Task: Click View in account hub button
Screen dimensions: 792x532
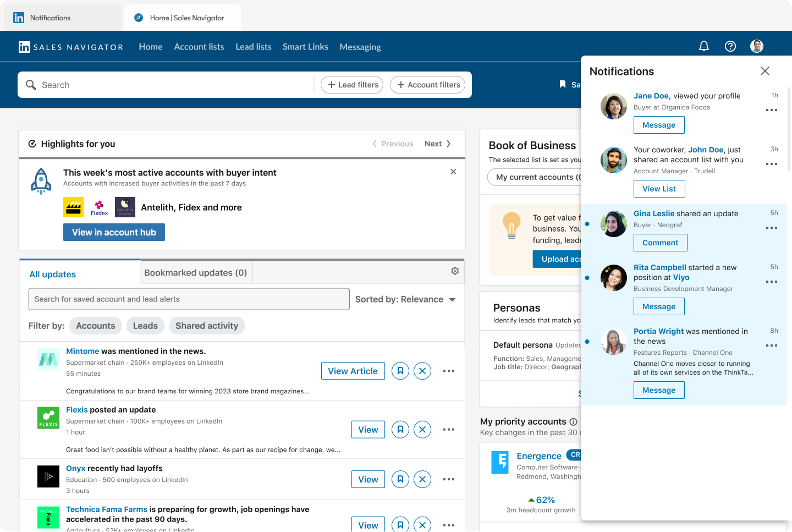Action: pos(114,232)
